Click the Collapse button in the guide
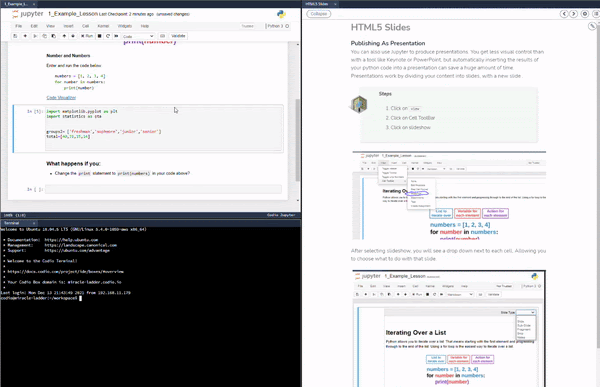This screenshot has height=387, width=600. (319, 14)
